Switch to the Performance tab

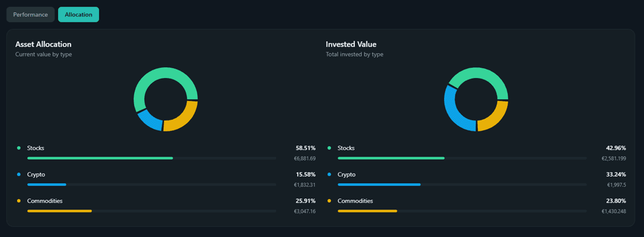coord(30,14)
